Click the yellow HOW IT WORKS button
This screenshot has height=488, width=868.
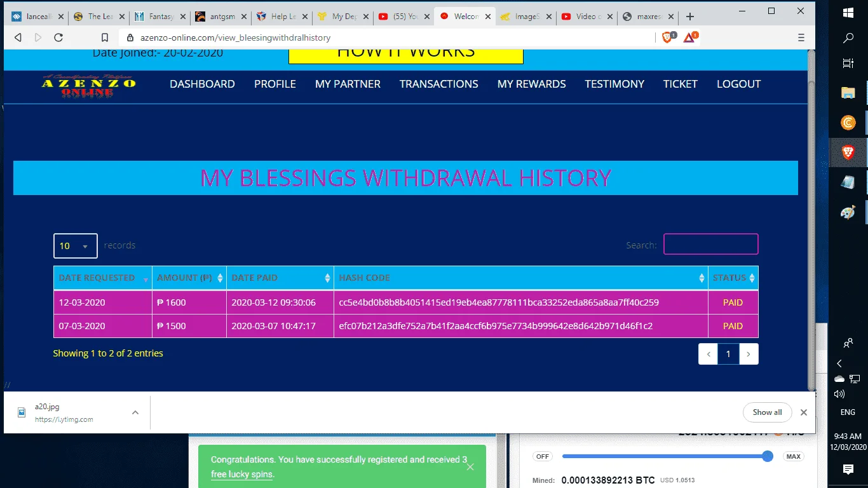click(x=406, y=56)
